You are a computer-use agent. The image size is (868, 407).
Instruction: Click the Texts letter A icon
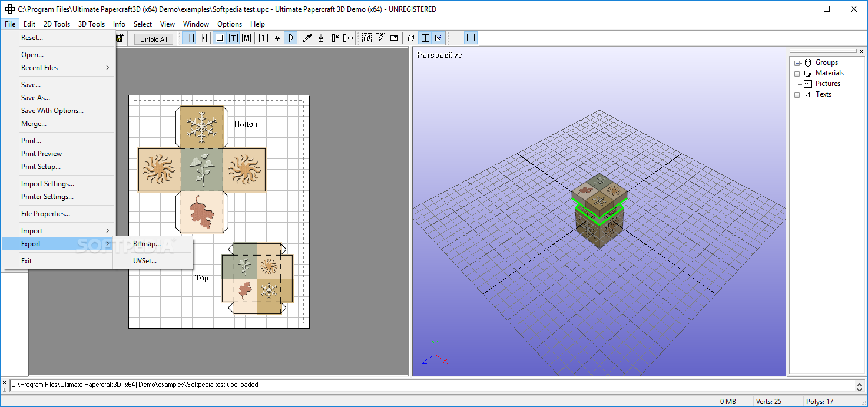click(808, 94)
